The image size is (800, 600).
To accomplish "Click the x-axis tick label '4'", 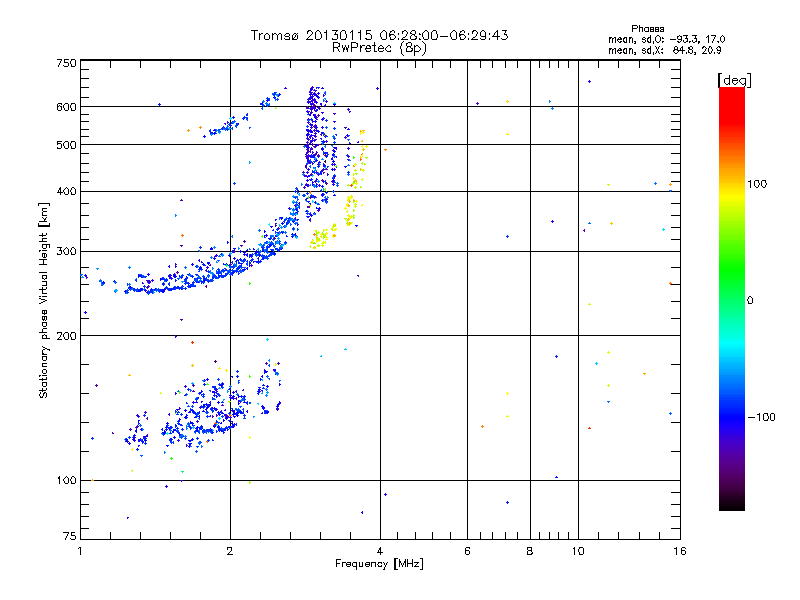I will pyautogui.click(x=380, y=551).
